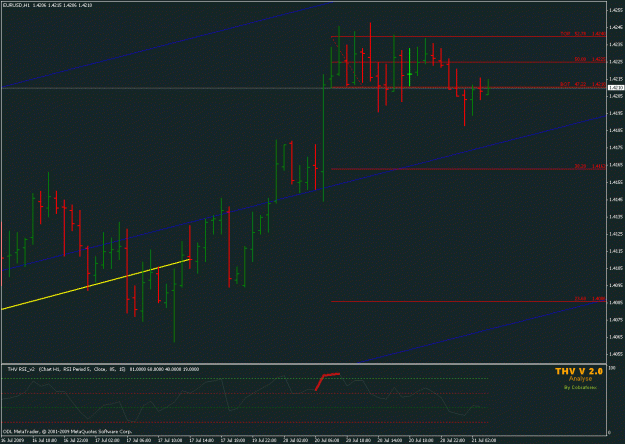Viewport: 625px width, 444px height.
Task: Click the 38.20 Fibonacci level label
Action: (x=590, y=166)
